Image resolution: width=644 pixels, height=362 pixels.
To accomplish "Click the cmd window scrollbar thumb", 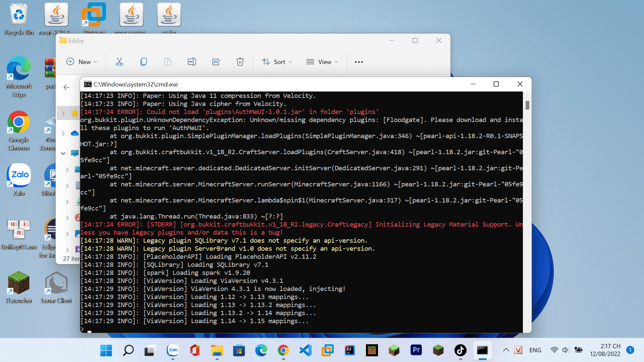I will click(527, 105).
